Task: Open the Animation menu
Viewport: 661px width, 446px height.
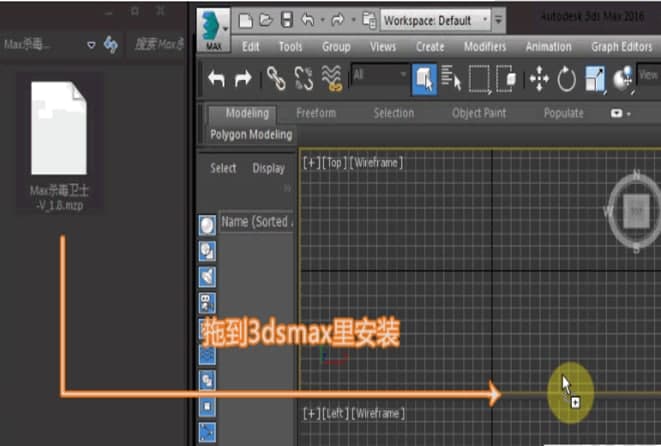Action: click(548, 46)
